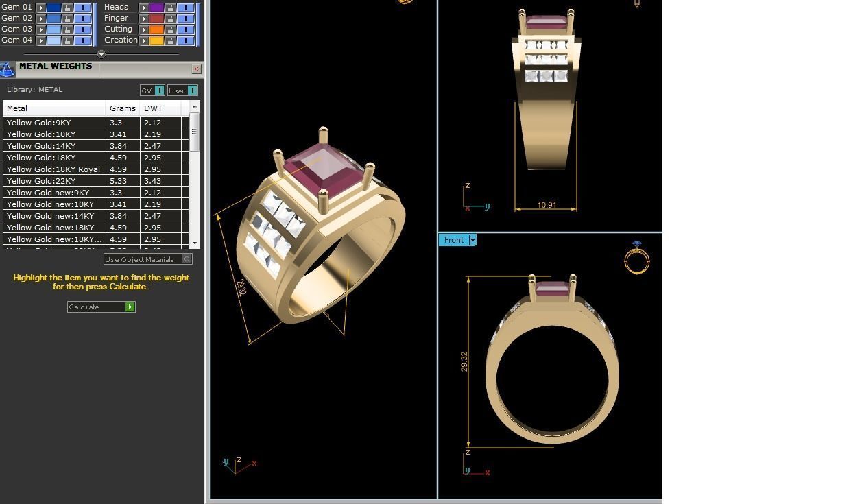This screenshot has height=504, width=851.
Task: Click the Metal Weights gem cone icon
Action: pyautogui.click(x=7, y=69)
